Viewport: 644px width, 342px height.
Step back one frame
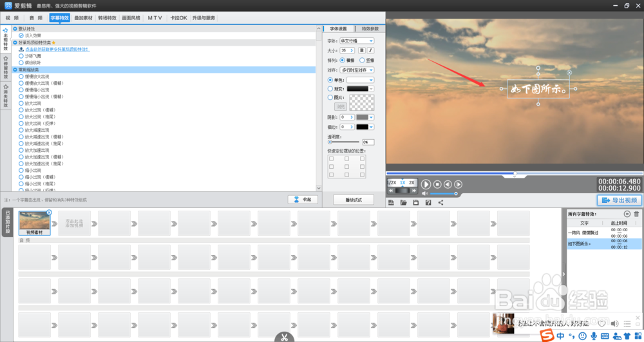pos(448,184)
